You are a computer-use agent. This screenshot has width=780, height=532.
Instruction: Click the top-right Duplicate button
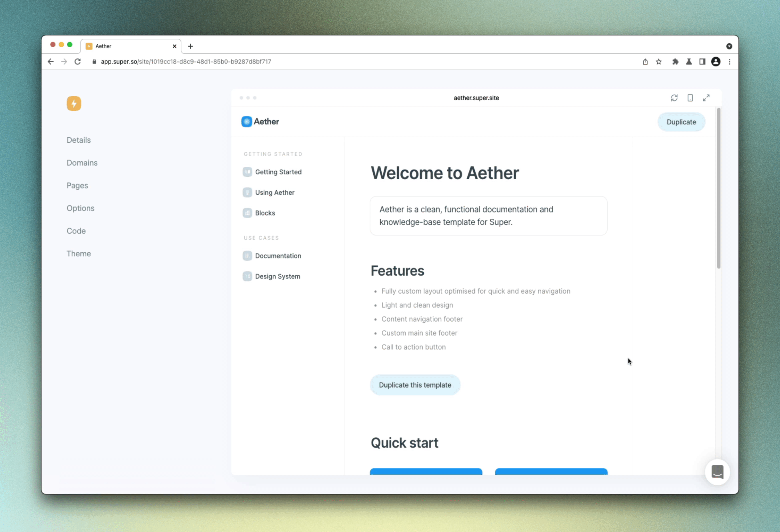(x=681, y=122)
